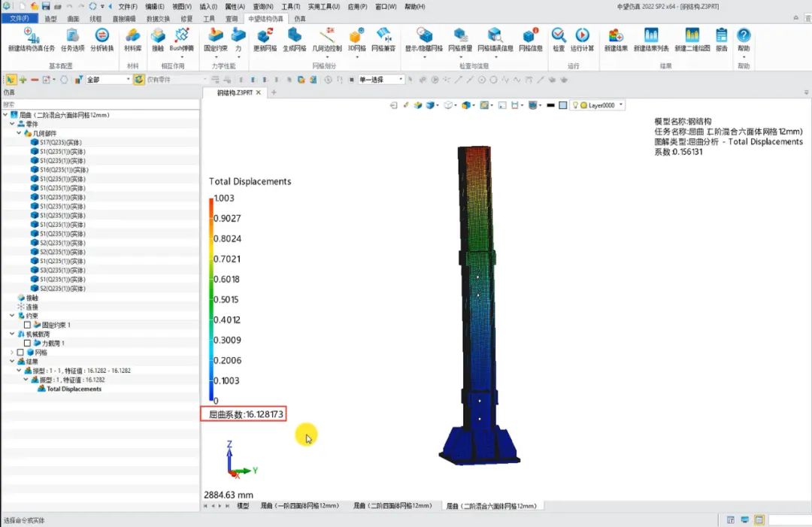Viewport: 812px width, 527px height.
Task: Enable the 网格 tree checkbox
Action: point(20,352)
